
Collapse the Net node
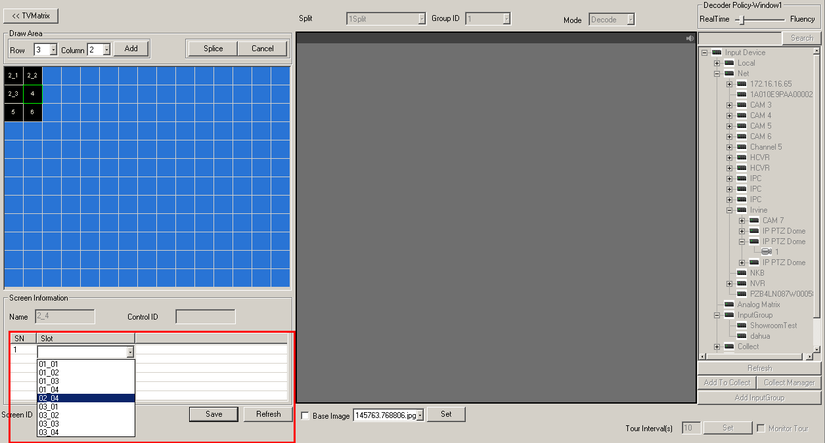coord(717,74)
